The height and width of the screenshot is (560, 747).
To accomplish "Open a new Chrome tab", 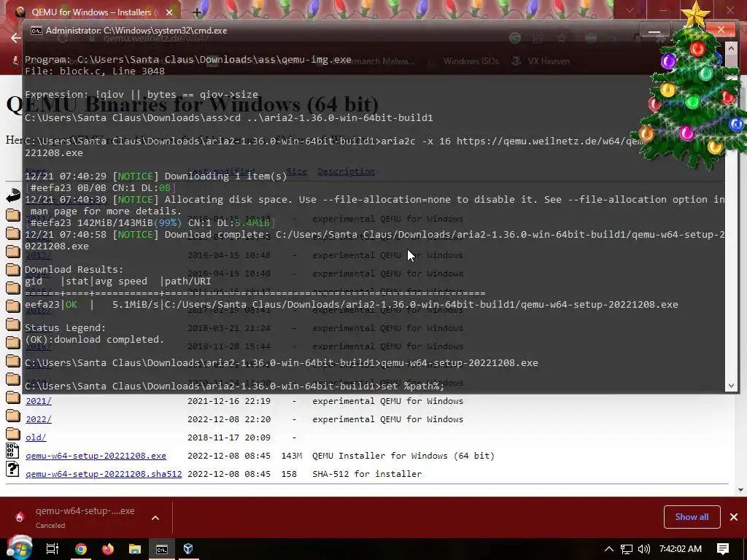I will (196, 12).
